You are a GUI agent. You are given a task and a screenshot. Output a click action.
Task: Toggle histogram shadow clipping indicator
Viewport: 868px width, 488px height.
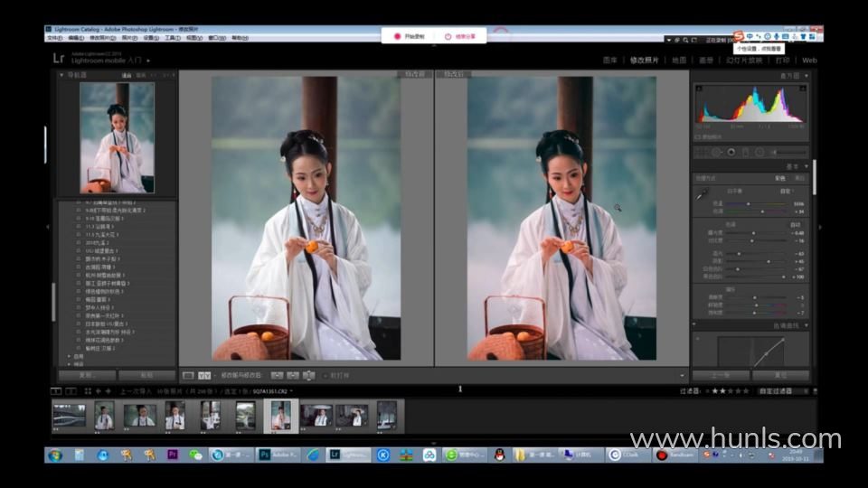(x=699, y=89)
